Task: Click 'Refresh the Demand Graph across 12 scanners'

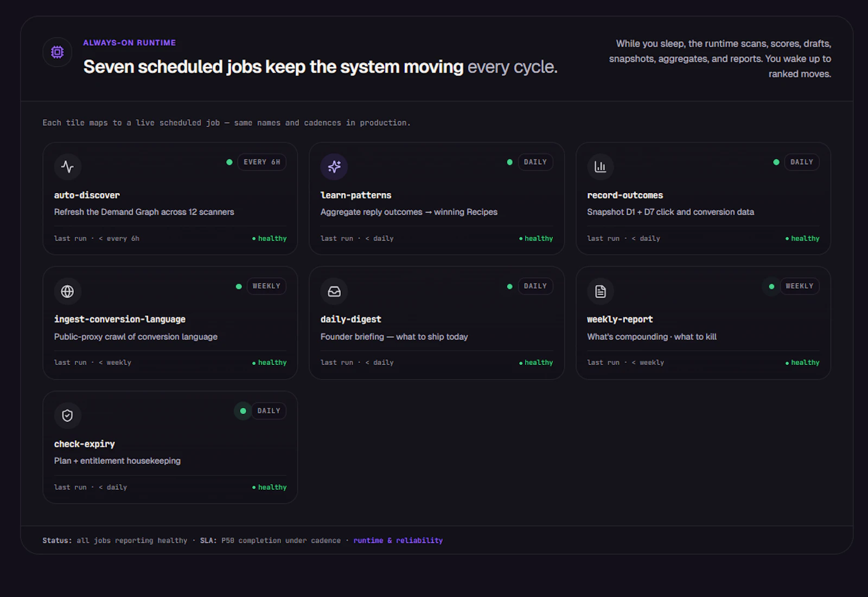Action: 144,212
